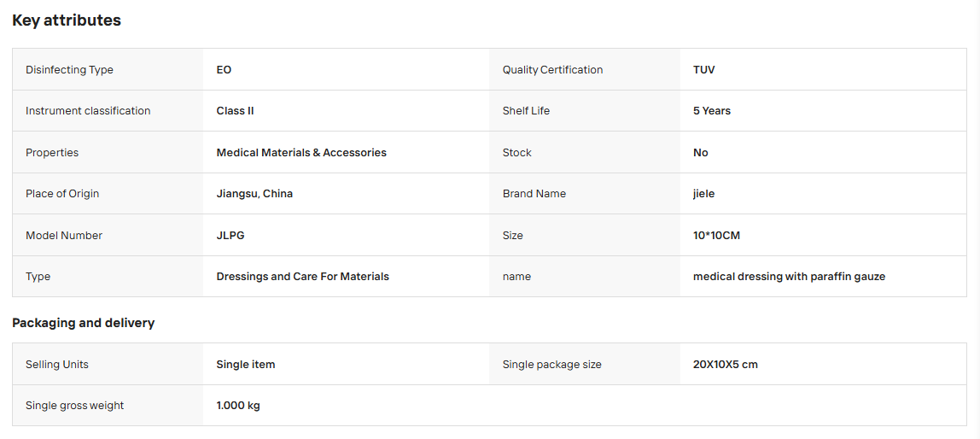Select the Single item selling units value
980x439 pixels.
(x=246, y=364)
